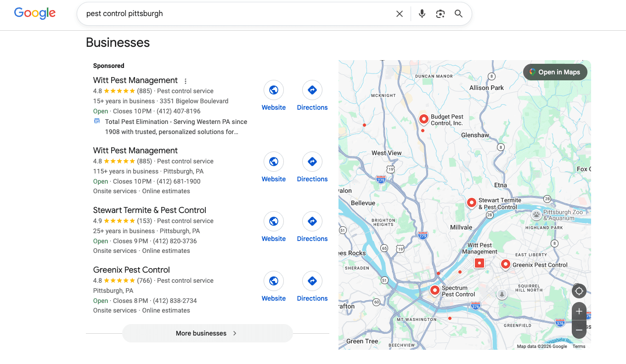Image resolution: width=626 pixels, height=364 pixels.
Task: Select the Stewart Termite & Pest Control map pin
Action: click(x=471, y=203)
